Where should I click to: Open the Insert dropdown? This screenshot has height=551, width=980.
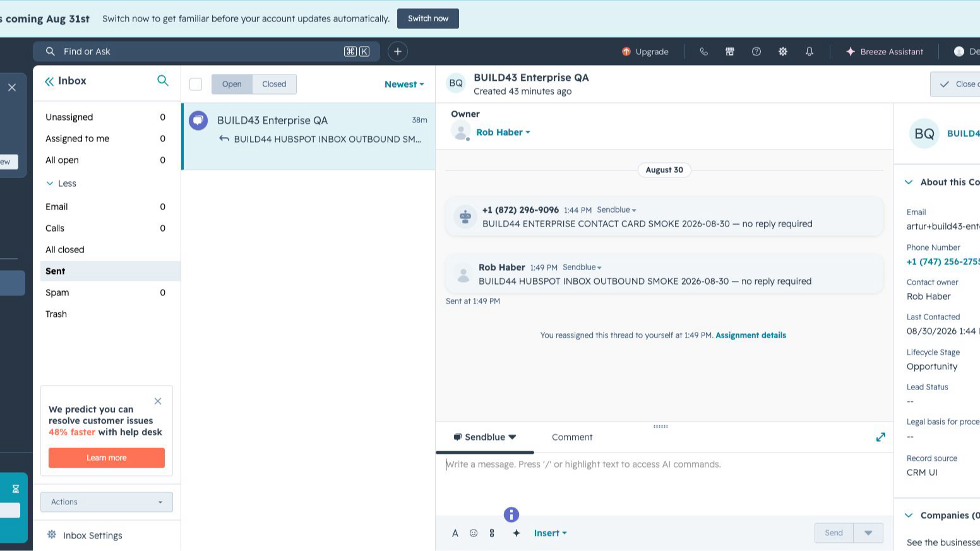[550, 533]
